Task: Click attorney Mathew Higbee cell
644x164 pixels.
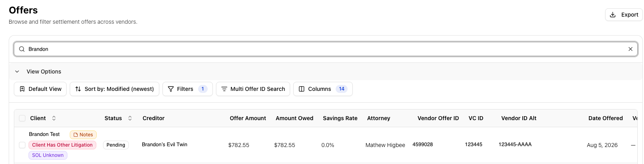Action: click(x=385, y=145)
